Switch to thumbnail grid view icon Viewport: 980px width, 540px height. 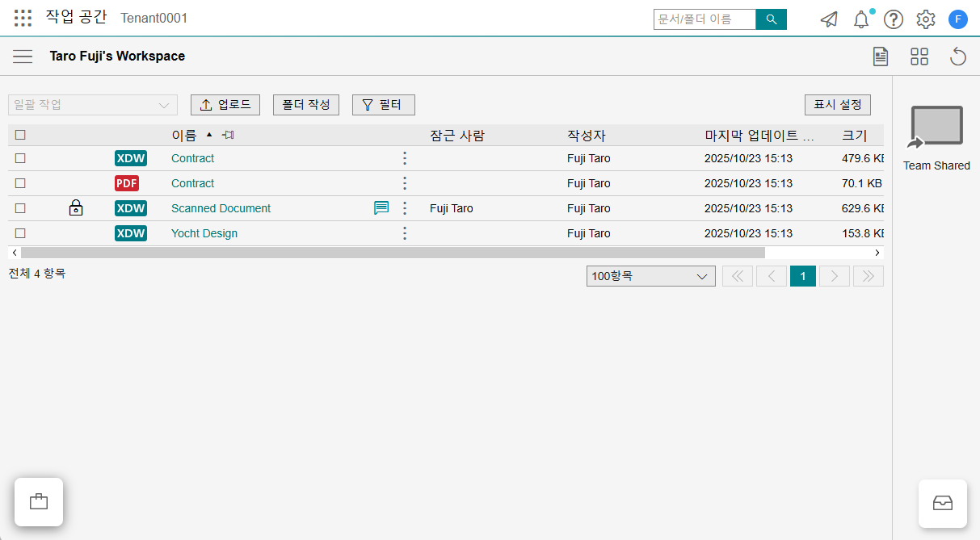pyautogui.click(x=919, y=57)
